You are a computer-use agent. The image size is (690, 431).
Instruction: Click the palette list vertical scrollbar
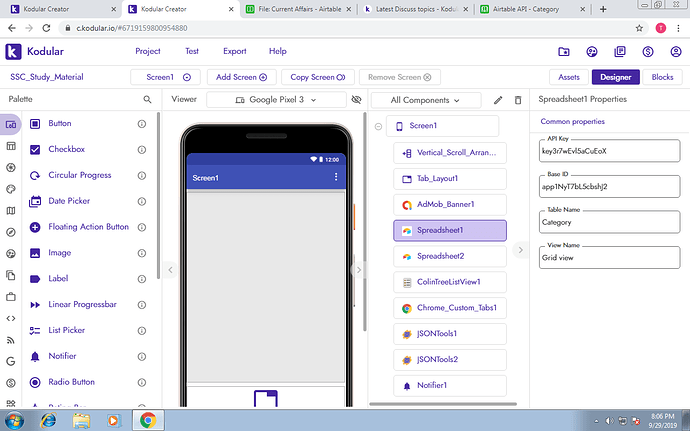pos(158,196)
